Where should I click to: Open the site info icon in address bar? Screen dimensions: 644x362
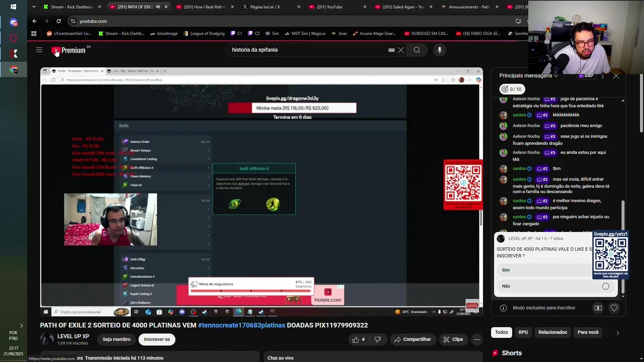point(73,21)
